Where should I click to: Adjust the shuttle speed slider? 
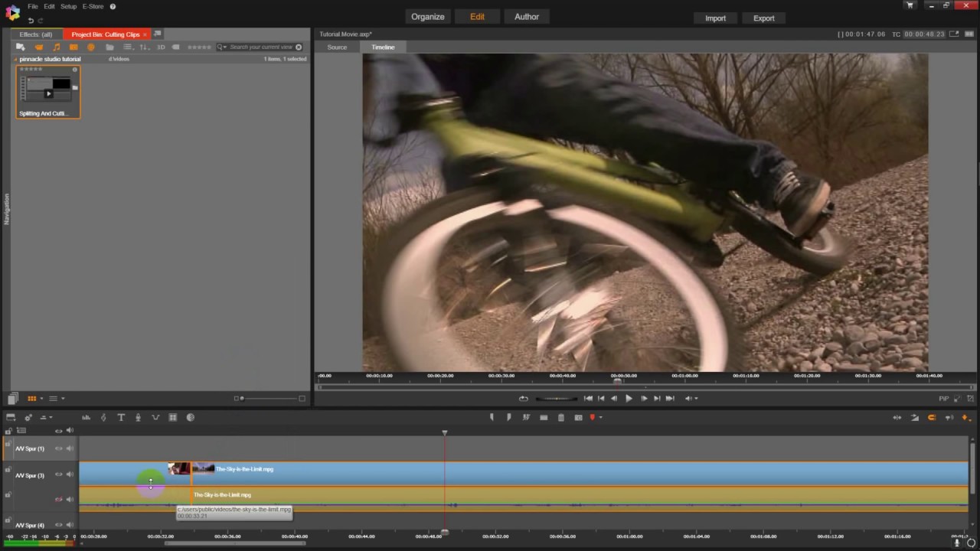pos(556,398)
